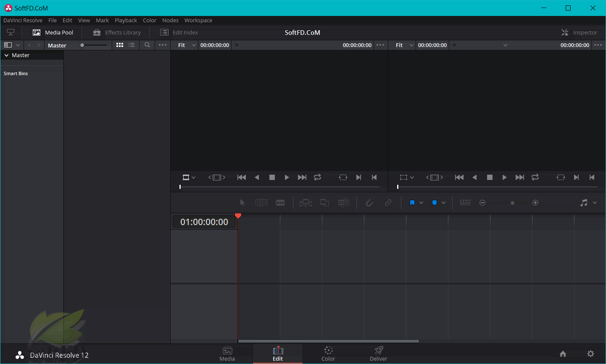
Task: Click the timeline horizontal scrollbar
Action: pyautogui.click(x=329, y=341)
